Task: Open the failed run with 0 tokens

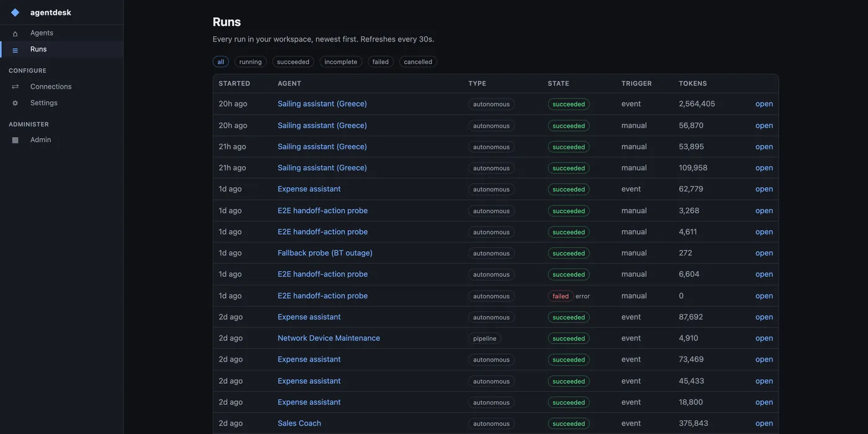Action: (764, 296)
